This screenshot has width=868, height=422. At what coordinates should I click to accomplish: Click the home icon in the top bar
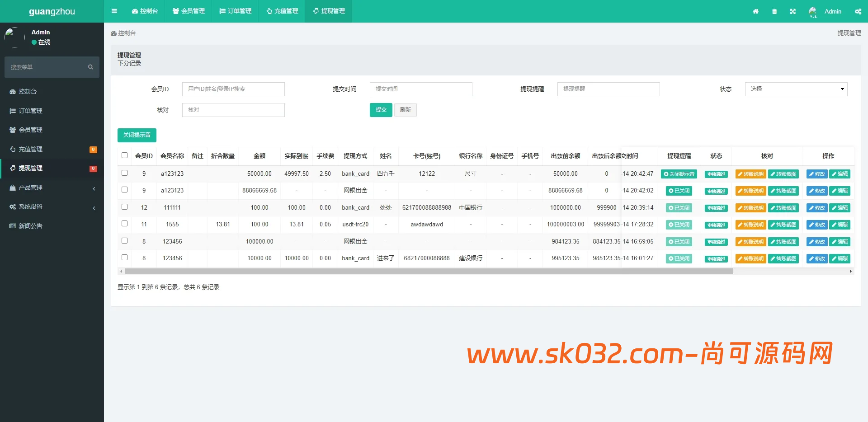(x=755, y=11)
